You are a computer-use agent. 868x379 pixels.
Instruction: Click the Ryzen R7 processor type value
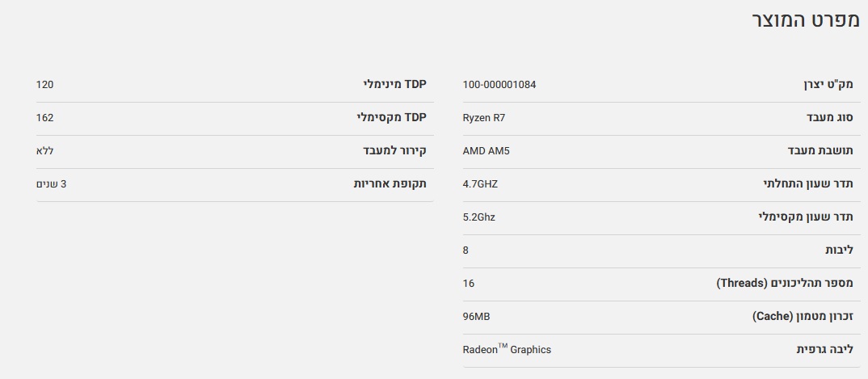click(x=483, y=118)
